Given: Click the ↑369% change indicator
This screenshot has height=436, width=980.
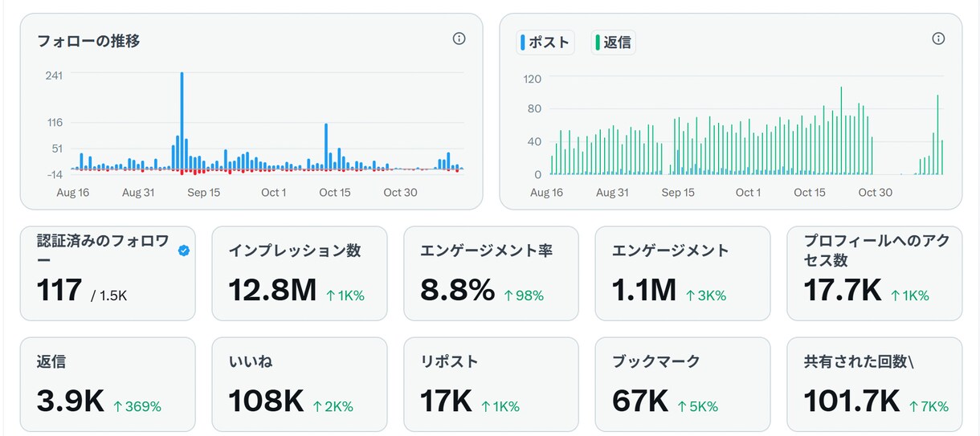Looking at the screenshot, I should click(137, 406).
